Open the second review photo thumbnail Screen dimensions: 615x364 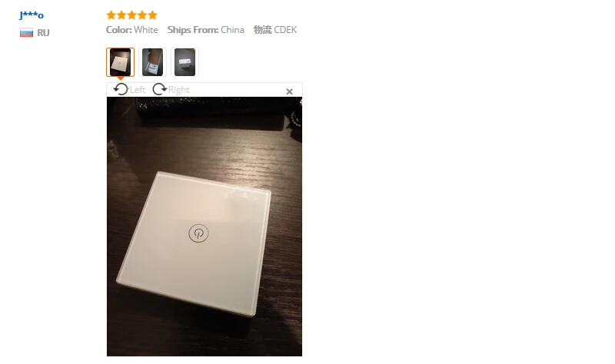click(x=152, y=62)
